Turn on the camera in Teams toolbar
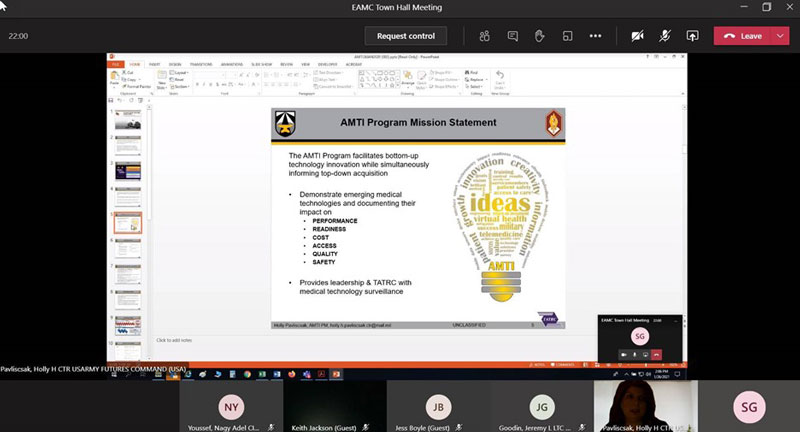 click(x=637, y=36)
